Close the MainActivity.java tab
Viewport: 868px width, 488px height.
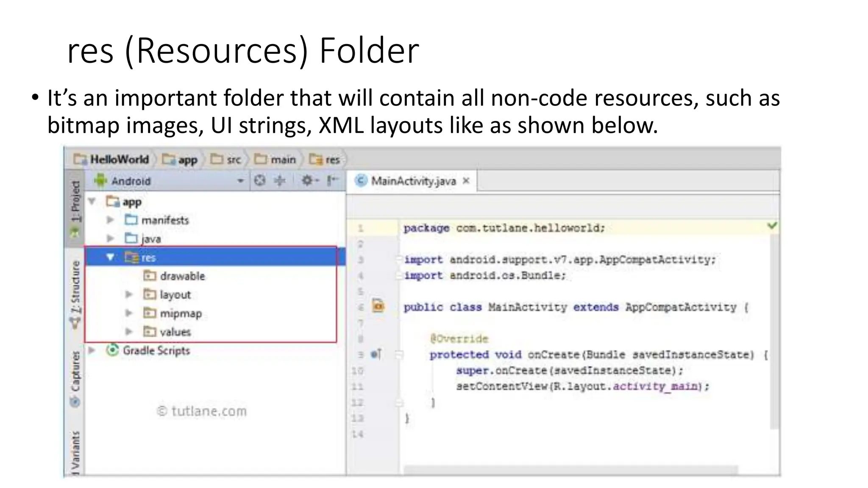tap(466, 181)
